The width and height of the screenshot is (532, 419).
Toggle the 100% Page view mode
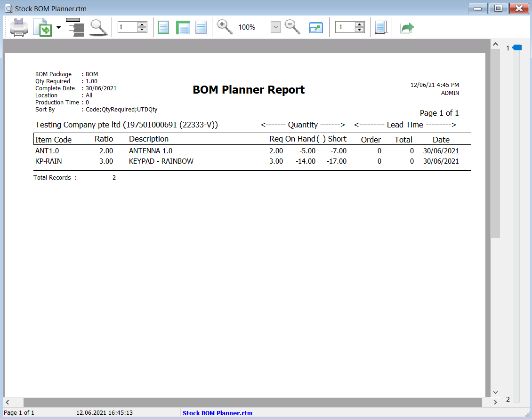pyautogui.click(x=201, y=27)
